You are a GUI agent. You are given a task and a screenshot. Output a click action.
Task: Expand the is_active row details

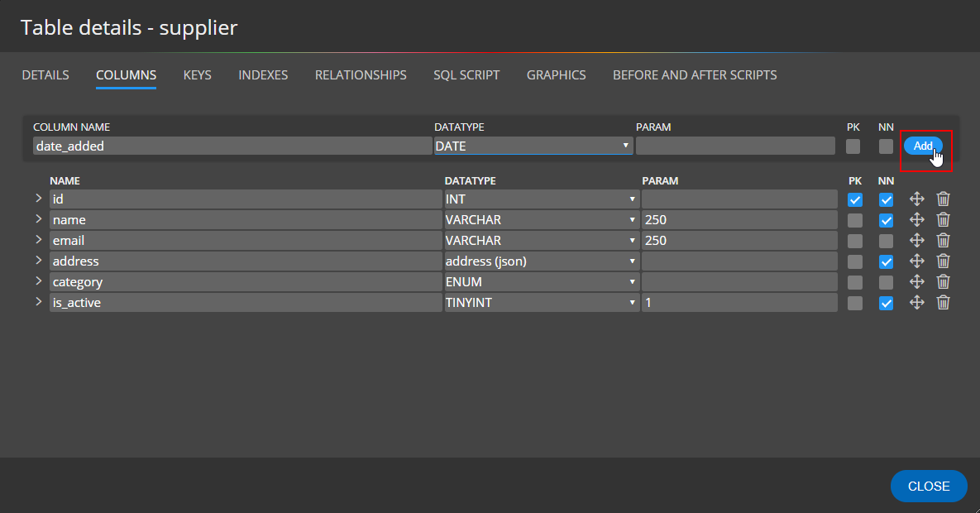click(x=39, y=301)
